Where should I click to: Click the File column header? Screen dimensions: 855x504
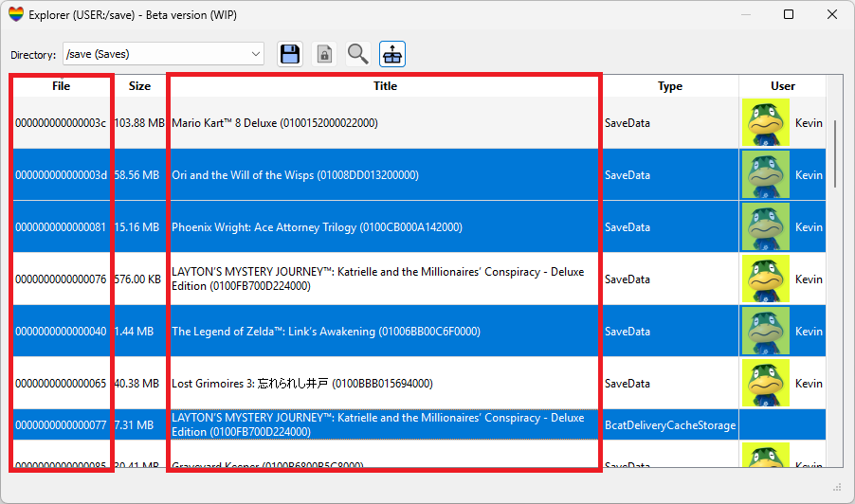pos(61,86)
